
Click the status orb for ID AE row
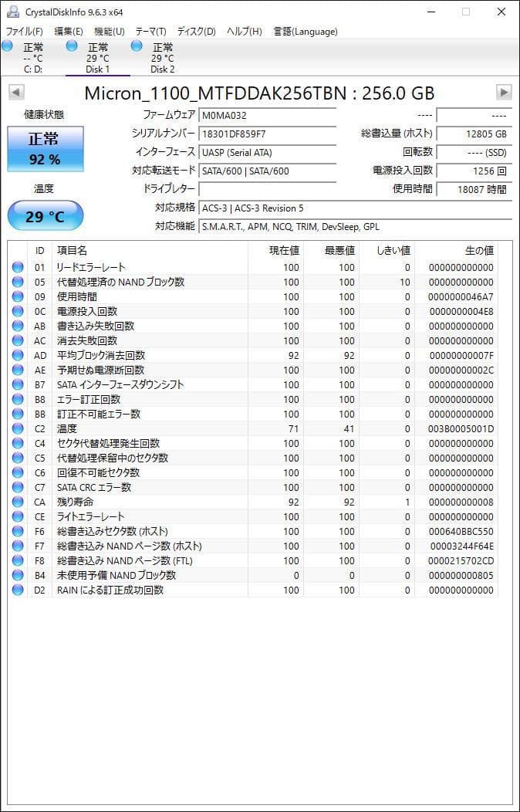tap(18, 370)
